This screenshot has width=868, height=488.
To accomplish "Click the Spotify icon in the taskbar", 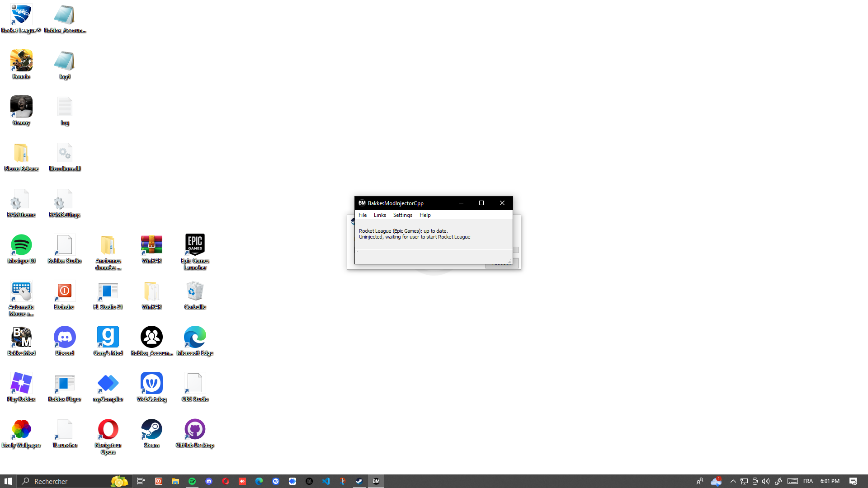I will (x=192, y=481).
